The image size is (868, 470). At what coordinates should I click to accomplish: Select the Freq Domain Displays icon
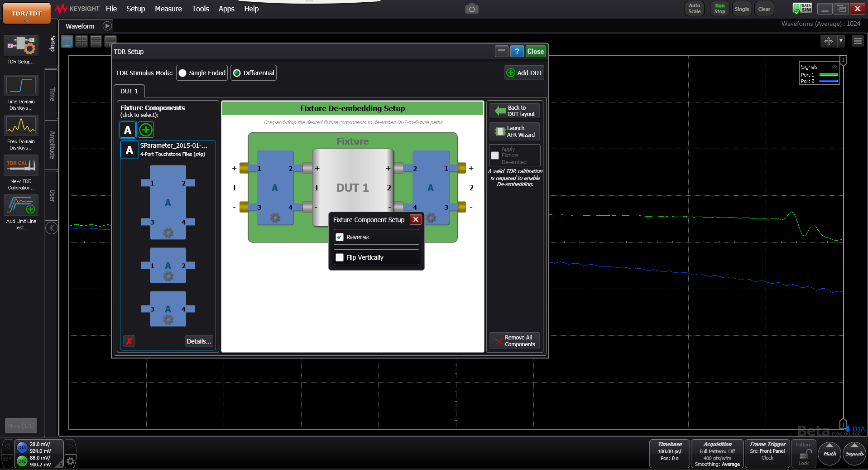tap(21, 126)
